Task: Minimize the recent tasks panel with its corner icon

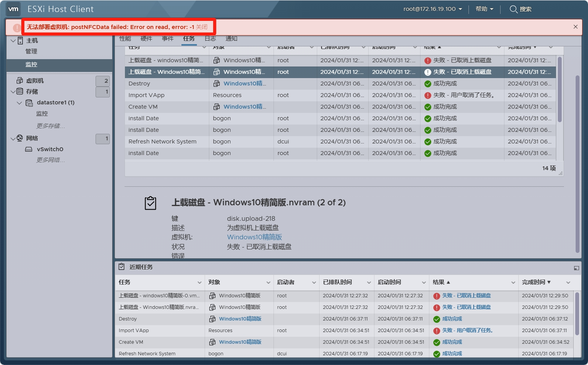Action: pyautogui.click(x=576, y=268)
